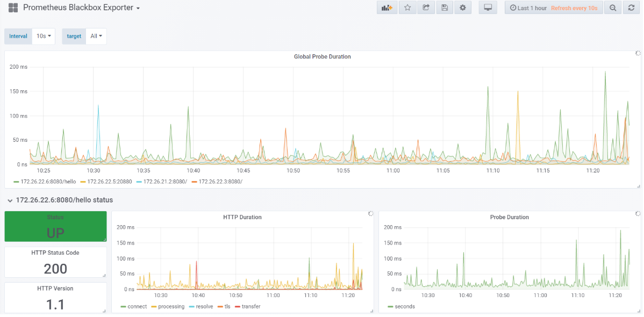Toggle the resolve legend series
Viewport: 644px width, 317px height.
202,307
